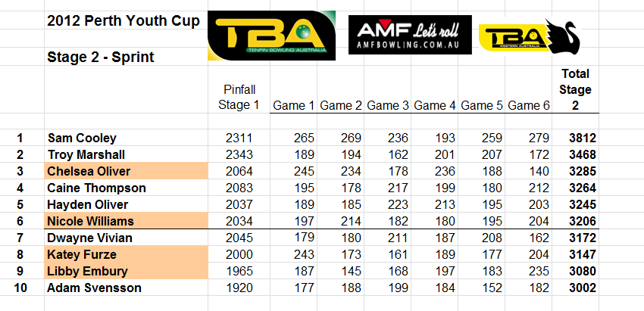Click the TBA Western Australia swan logo

click(530, 37)
